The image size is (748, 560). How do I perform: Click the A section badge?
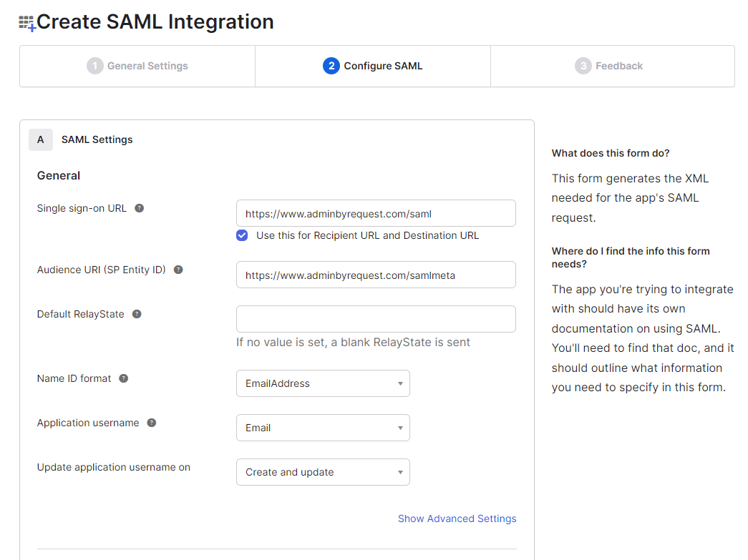point(41,139)
